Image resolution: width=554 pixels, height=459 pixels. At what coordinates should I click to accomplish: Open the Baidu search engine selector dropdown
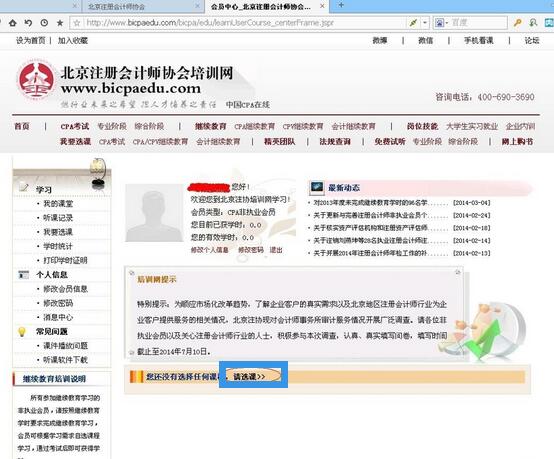tap(441, 23)
